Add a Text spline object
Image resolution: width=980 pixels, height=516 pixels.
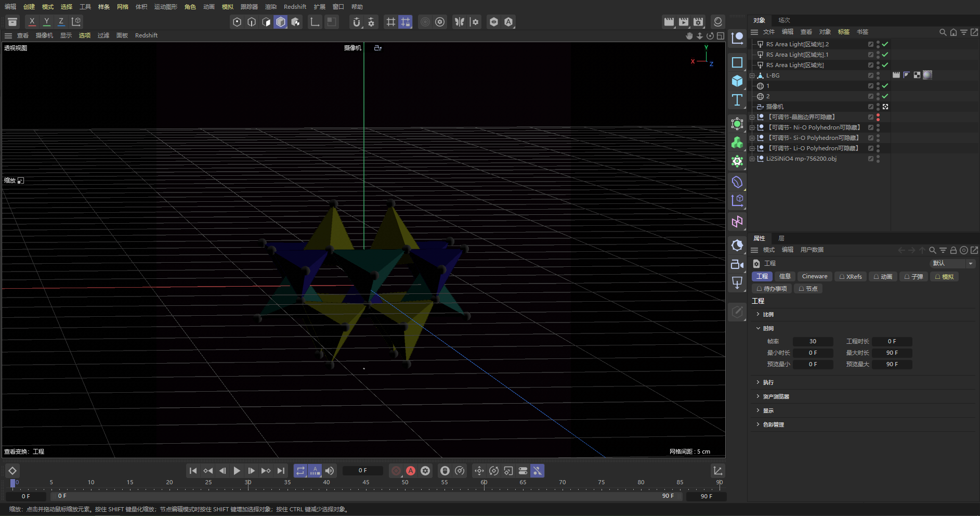click(x=737, y=100)
